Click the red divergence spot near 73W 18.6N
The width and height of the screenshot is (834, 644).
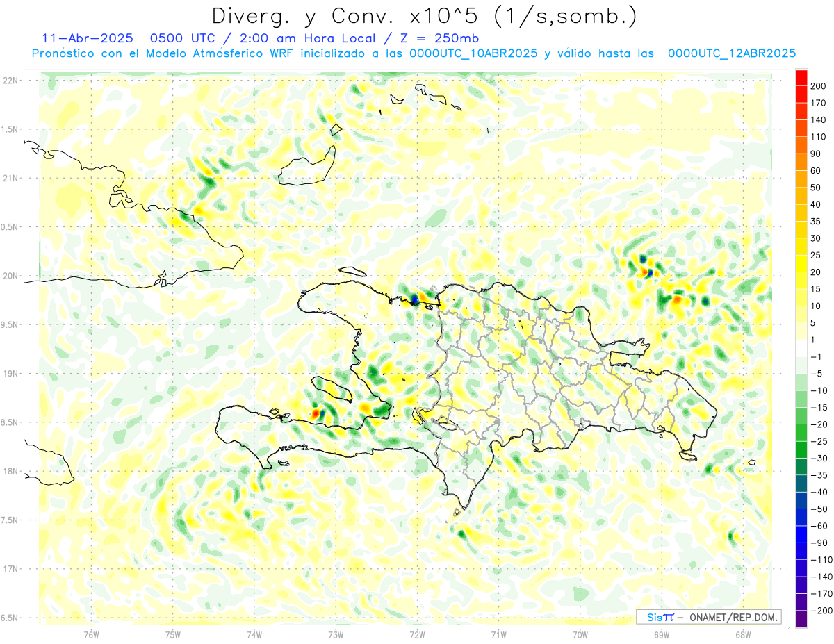[x=315, y=413]
